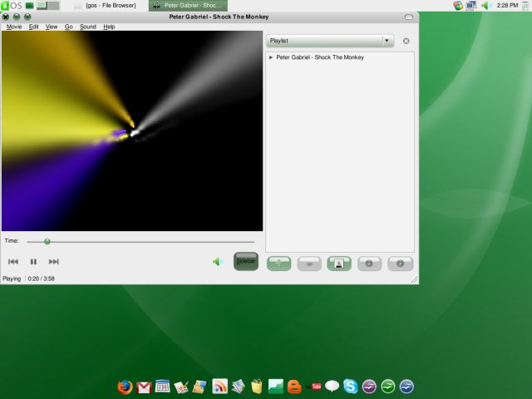Click the window resize grip corner
The height and width of the screenshot is (399, 532).
[414, 280]
